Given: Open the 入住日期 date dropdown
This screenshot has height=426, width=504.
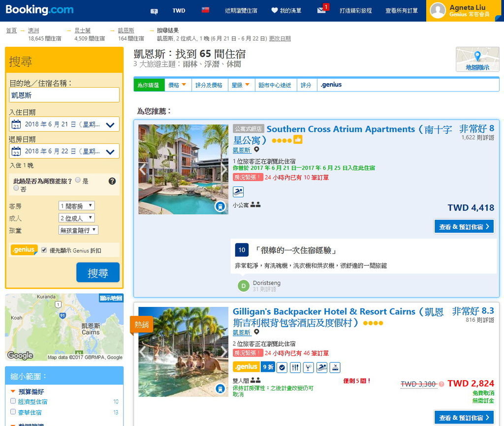Looking at the screenshot, I should click(64, 124).
